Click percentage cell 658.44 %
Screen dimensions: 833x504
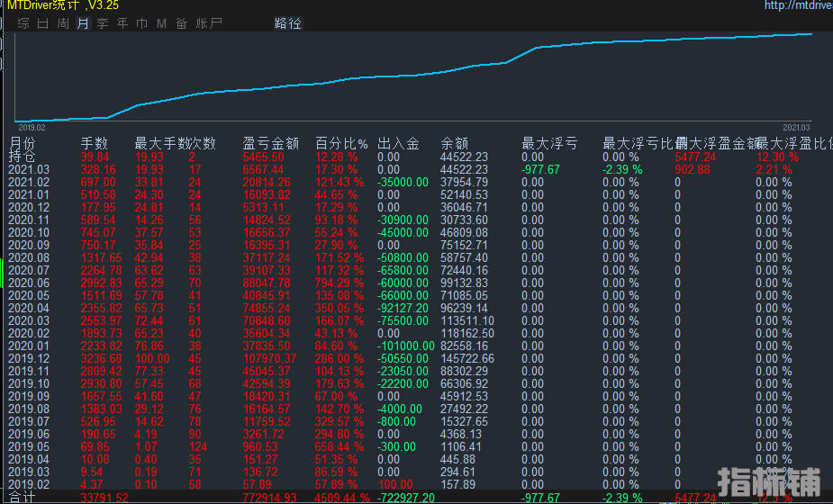pyautogui.click(x=339, y=446)
